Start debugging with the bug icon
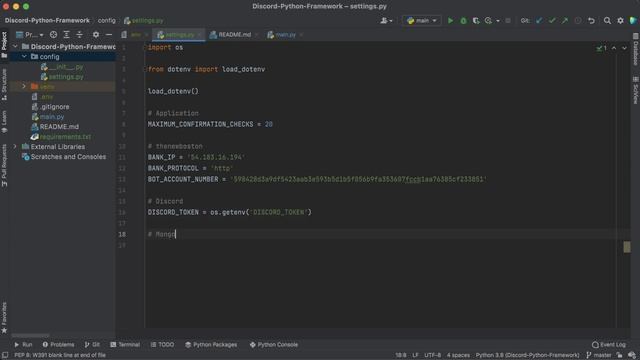The height and width of the screenshot is (360, 640). point(463,20)
